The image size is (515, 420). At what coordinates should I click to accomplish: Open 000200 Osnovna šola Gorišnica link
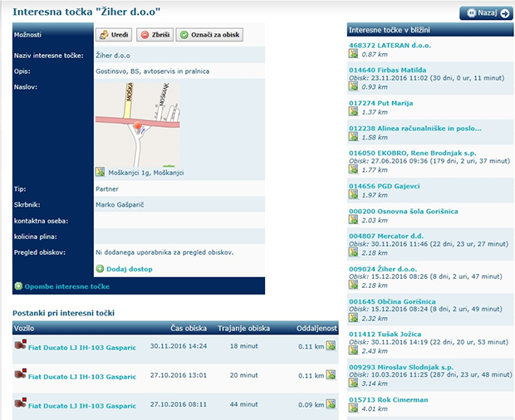(x=404, y=212)
